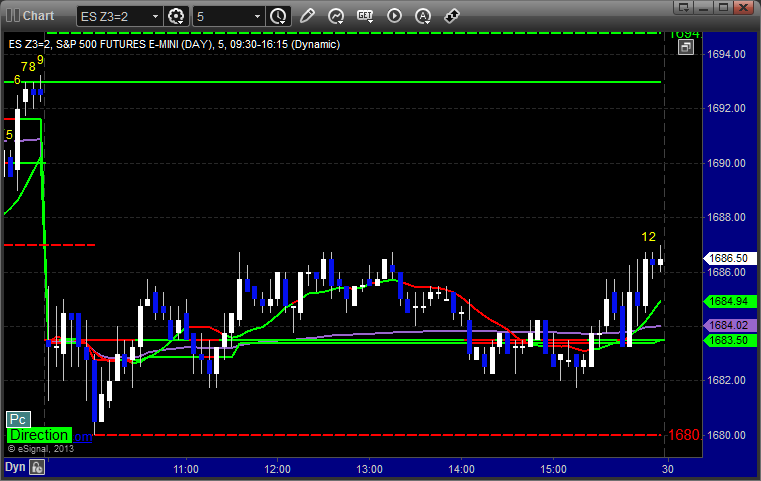Click the Dyn scaling label
The width and height of the screenshot is (761, 481).
(x=15, y=467)
